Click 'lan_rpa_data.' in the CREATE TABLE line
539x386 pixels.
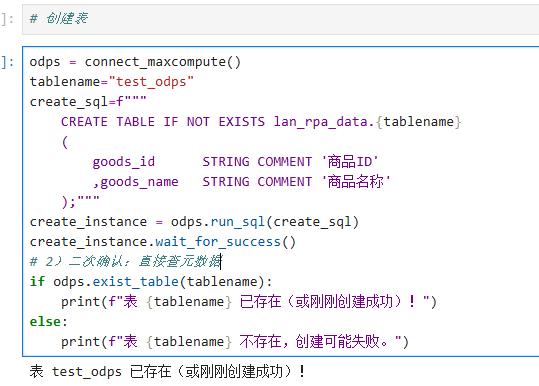tap(324, 122)
